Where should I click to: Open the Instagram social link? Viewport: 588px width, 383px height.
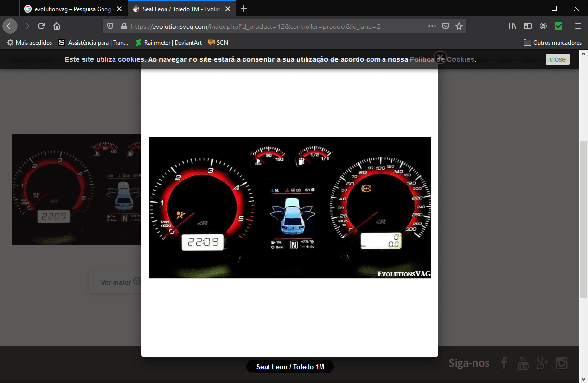[562, 363]
